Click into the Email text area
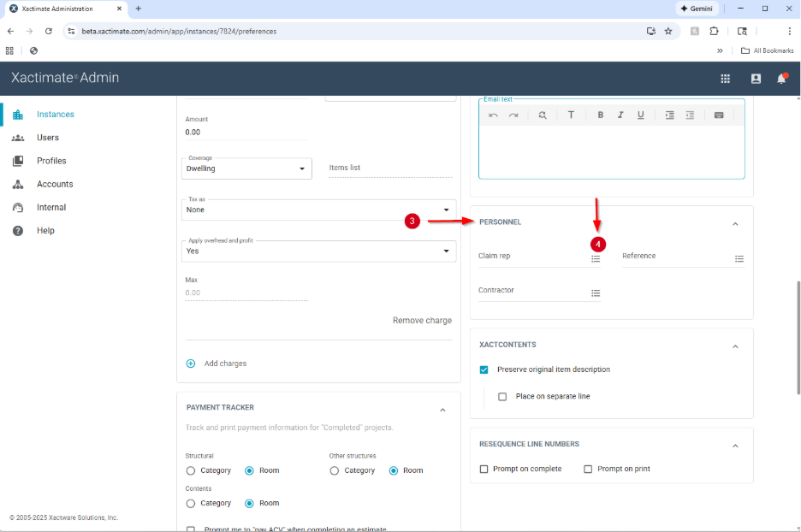 click(612, 151)
